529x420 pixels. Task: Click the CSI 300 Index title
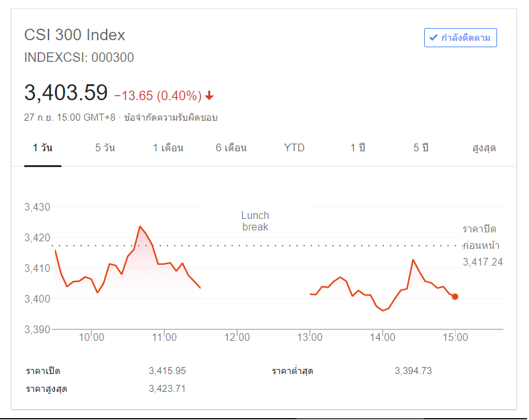pyautogui.click(x=75, y=35)
